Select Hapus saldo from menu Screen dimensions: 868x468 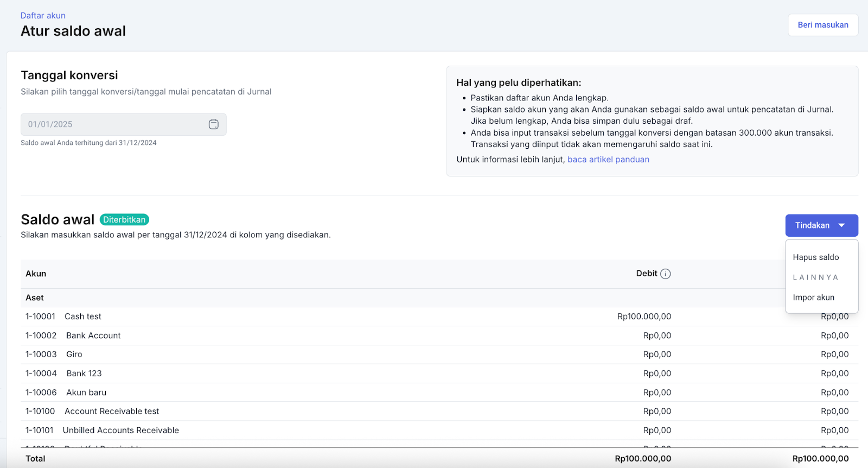(815, 257)
